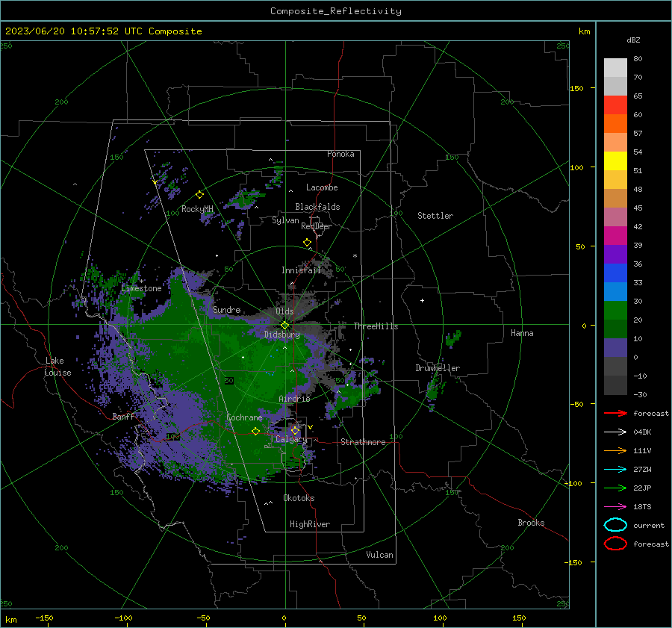Click the Blackfalds city label
The height and width of the screenshot is (628, 672).
[317, 207]
